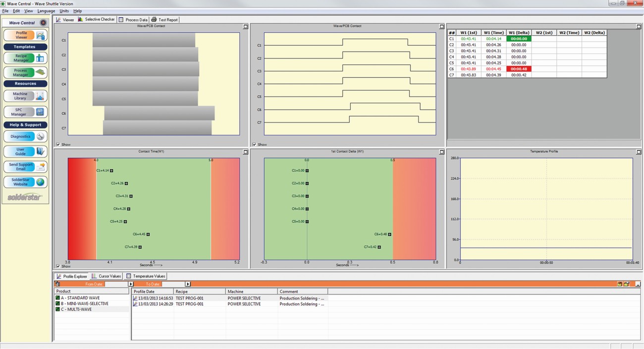Click the icon left of From Date
The width and height of the screenshot is (644, 349).
[57, 284]
